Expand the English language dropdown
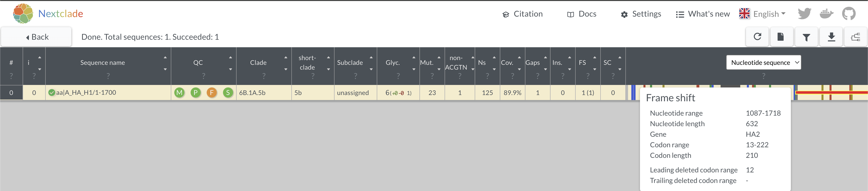868x191 pixels. coord(763,14)
